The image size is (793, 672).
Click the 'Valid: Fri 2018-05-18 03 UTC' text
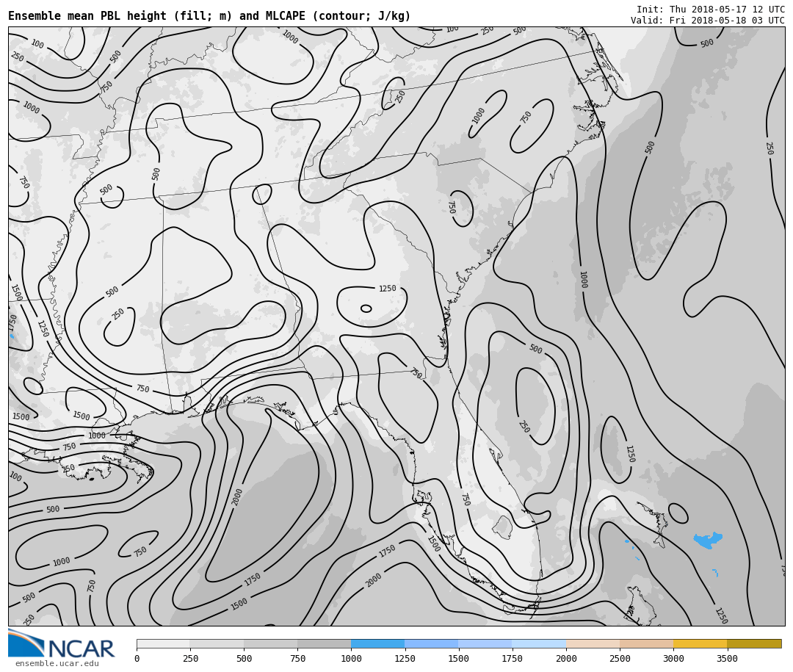pos(708,21)
